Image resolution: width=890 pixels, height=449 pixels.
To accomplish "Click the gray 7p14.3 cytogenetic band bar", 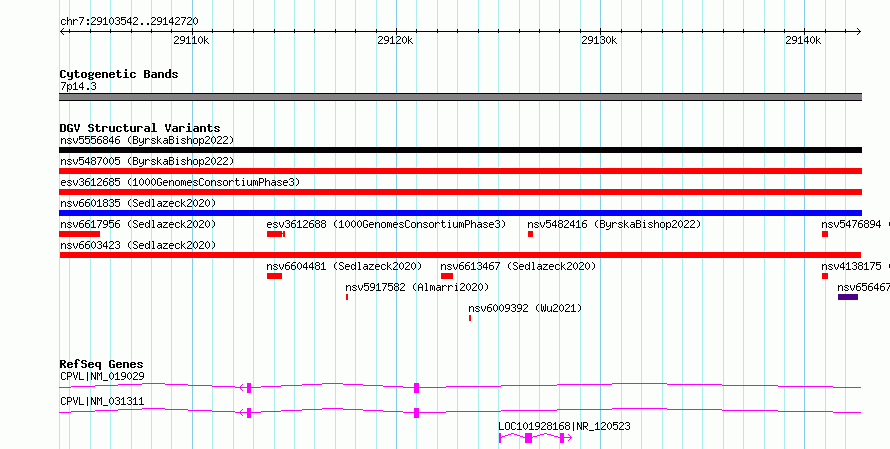I will [x=460, y=97].
